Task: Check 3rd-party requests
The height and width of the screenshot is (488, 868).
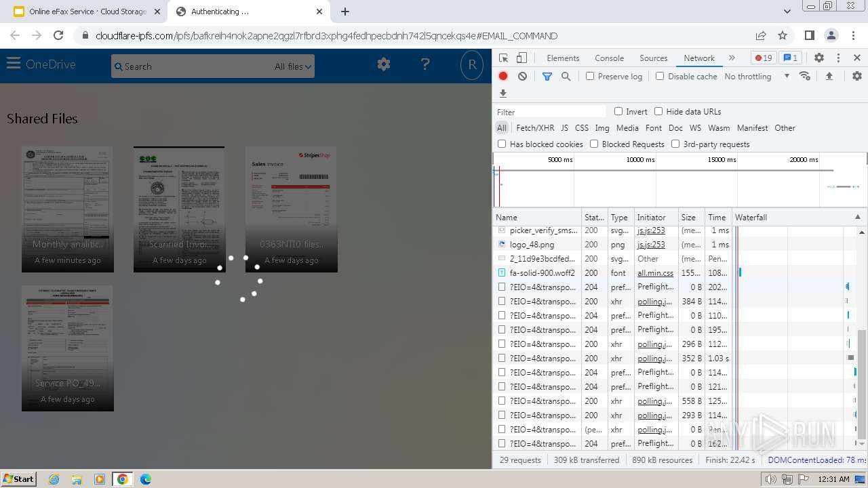Action: (675, 144)
